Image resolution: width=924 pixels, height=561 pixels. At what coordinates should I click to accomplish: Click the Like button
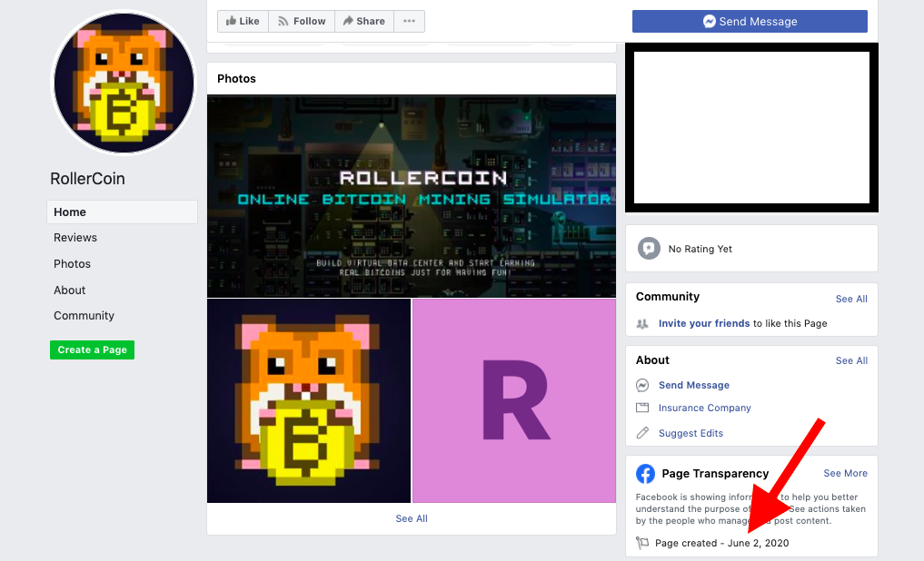tap(243, 21)
